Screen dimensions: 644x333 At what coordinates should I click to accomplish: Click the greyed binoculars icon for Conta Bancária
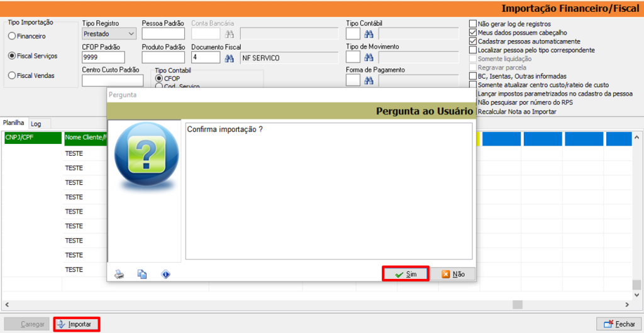[x=229, y=34]
